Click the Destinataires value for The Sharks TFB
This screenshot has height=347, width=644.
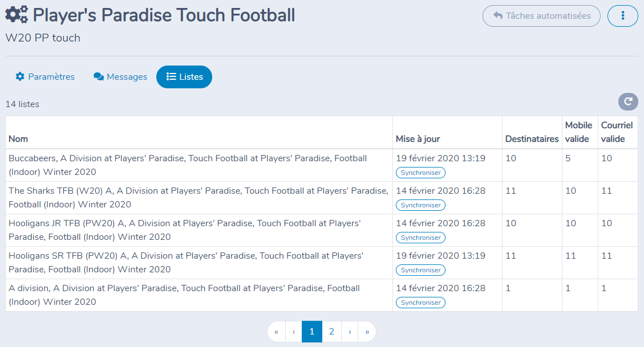(511, 190)
